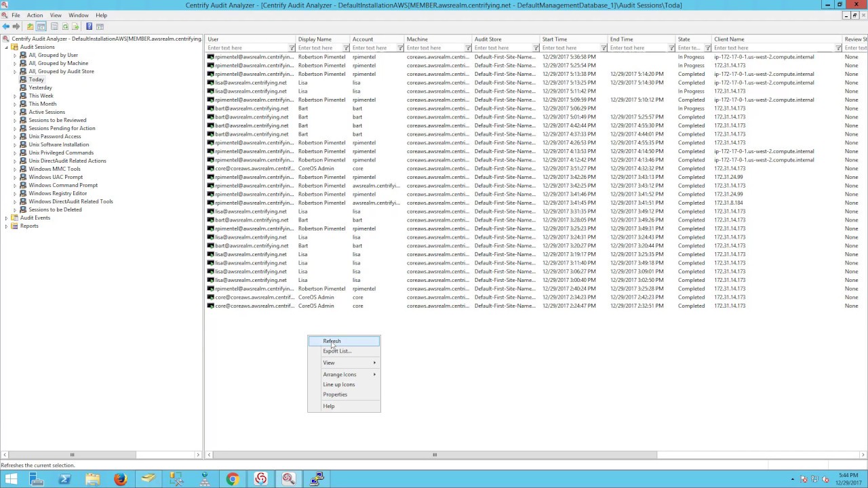Select Unix Privileged Commands node

(61, 152)
